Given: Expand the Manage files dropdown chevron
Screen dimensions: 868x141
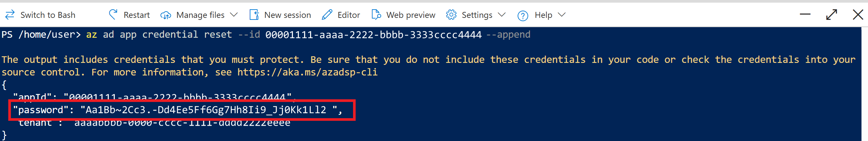Looking at the screenshot, I should pos(234,15).
